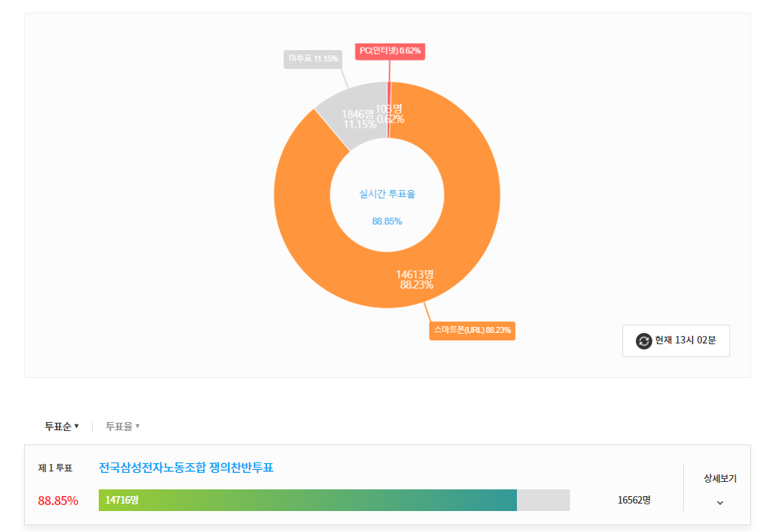Click the 현재 13시 02분 time text
This screenshot has width=769, height=532.
pos(685,341)
